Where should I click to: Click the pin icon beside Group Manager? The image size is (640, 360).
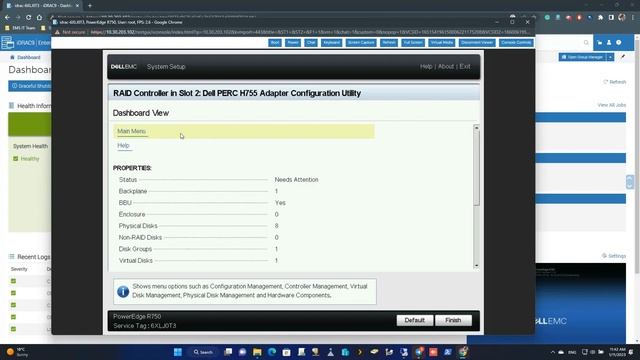623,57
